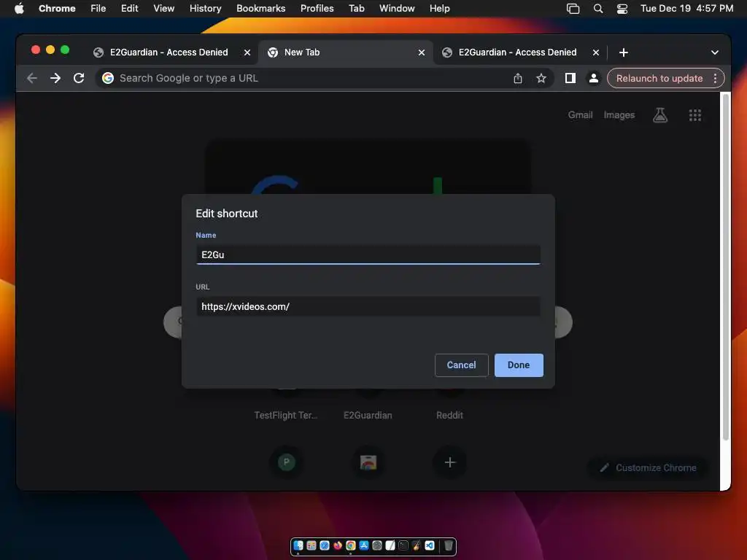Open the Tab menu in menu bar
747x560 pixels.
tap(356, 8)
